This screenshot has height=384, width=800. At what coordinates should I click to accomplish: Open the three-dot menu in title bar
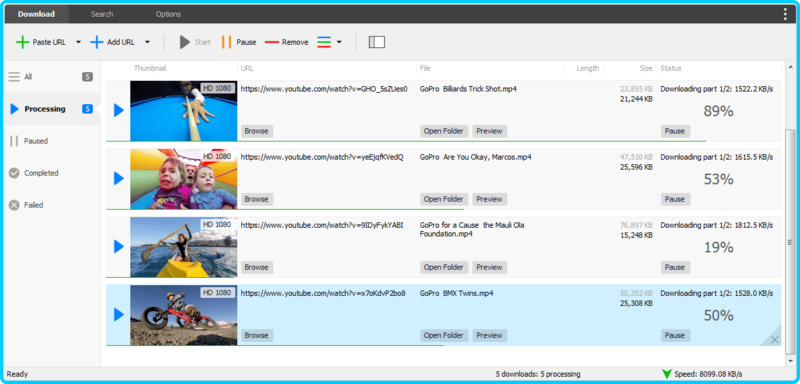[785, 14]
